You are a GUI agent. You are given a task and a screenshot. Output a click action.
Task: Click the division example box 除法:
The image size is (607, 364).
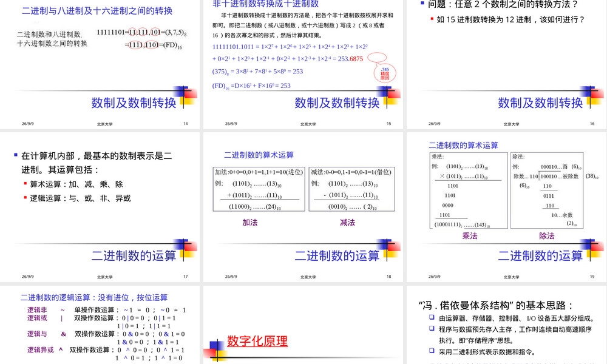(x=547, y=190)
